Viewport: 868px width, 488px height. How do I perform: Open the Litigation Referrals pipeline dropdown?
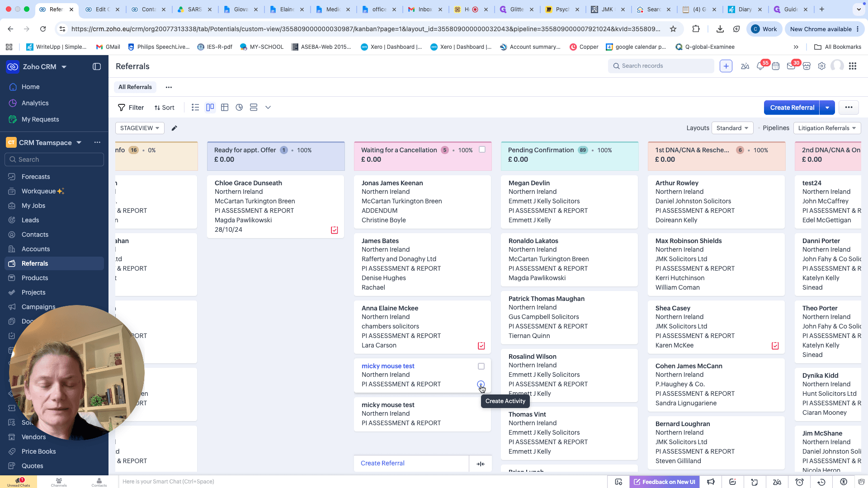point(827,128)
